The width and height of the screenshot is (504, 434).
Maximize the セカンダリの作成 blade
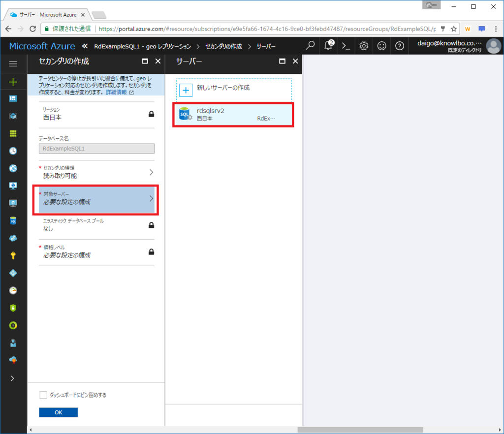point(145,61)
